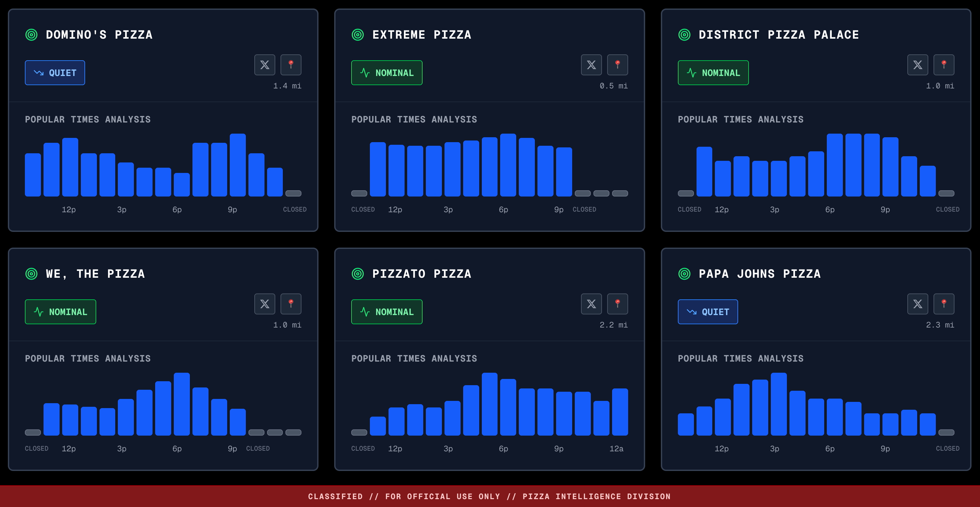Click the tallest bar in Domino's popular times chart

[x=237, y=165]
